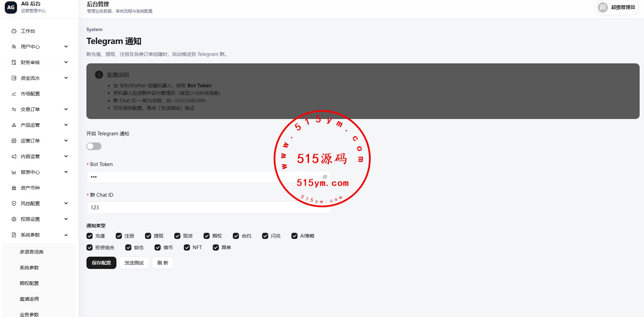Open the 系统参数 submenu item
Screen dimensions: 644x317
click(39, 268)
